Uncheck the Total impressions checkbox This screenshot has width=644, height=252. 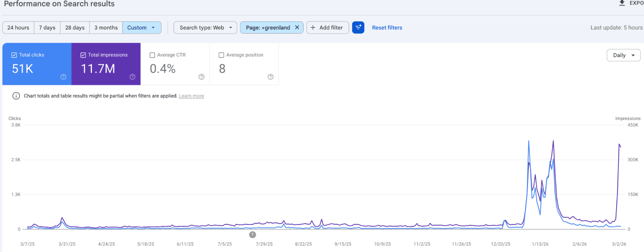83,55
